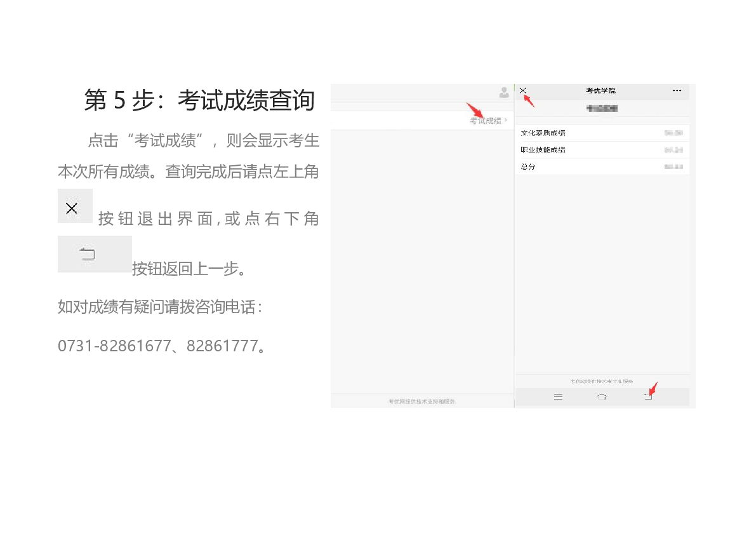Click the large X button image in instructions
This screenshot has width=756, height=533.
click(75, 206)
